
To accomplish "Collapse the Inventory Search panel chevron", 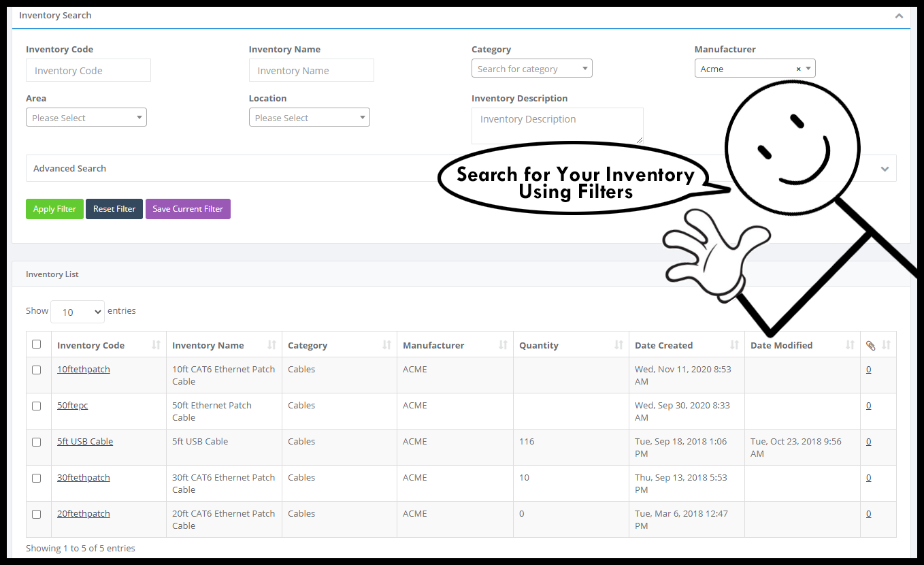I will (x=899, y=16).
